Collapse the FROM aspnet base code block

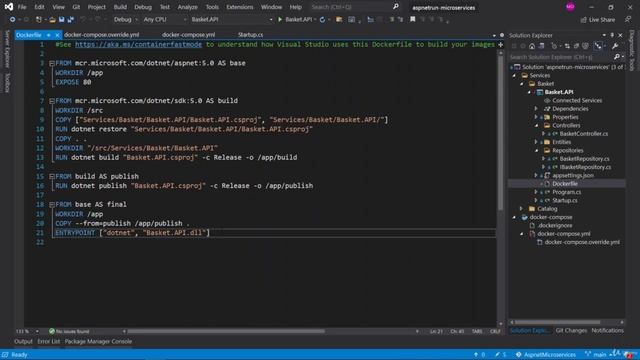click(x=52, y=63)
